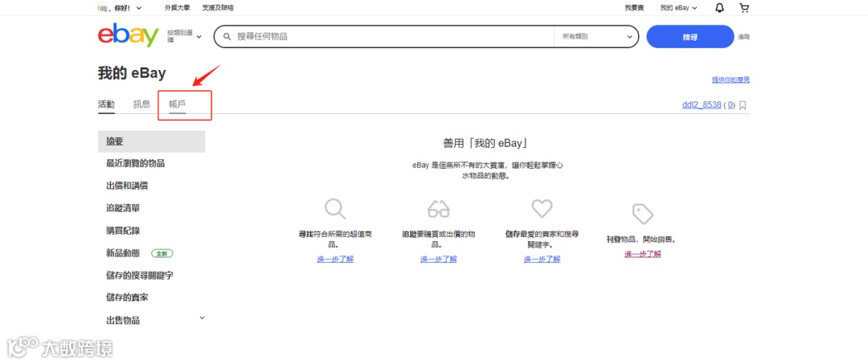Switch to the 訊息 tab

(x=141, y=104)
